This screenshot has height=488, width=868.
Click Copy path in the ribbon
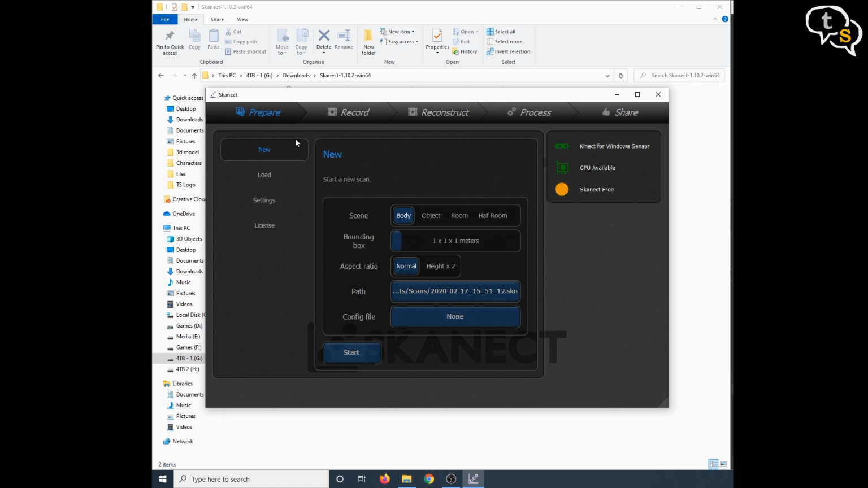241,42
